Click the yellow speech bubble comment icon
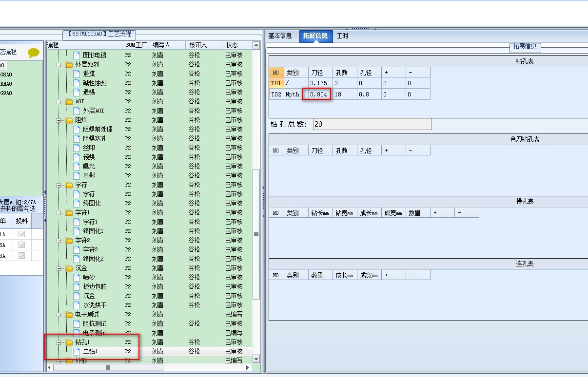 [34, 53]
